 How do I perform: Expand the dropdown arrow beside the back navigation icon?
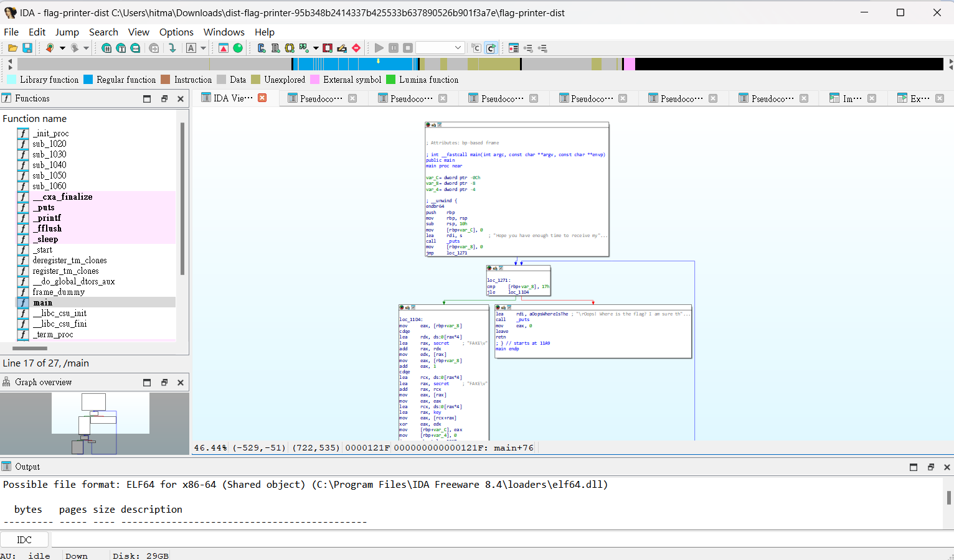[x=62, y=48]
